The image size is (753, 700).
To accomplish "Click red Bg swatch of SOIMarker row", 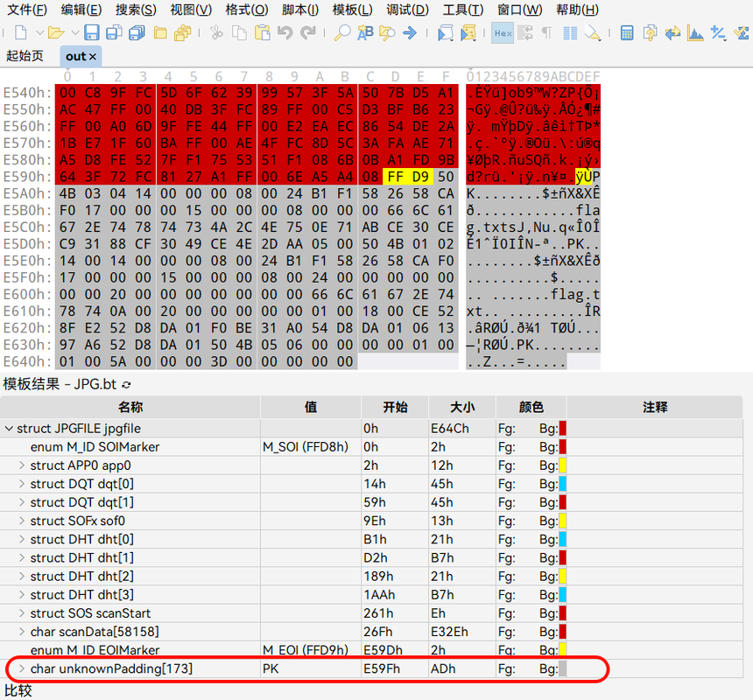I will 562,446.
